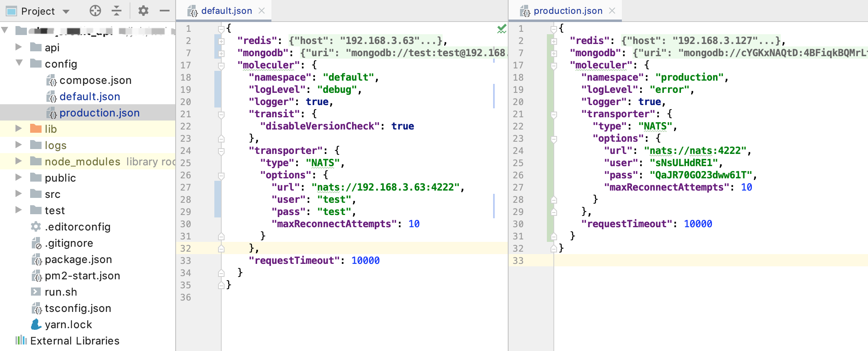Viewport: 868px width, 351px height.
Task: Expand the logs folder
Action: [x=18, y=145]
